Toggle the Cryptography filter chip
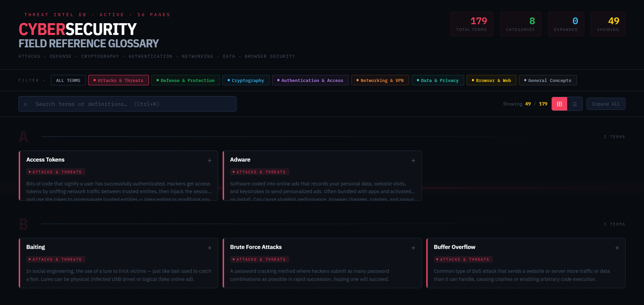The width and height of the screenshot is (644, 305). click(246, 80)
